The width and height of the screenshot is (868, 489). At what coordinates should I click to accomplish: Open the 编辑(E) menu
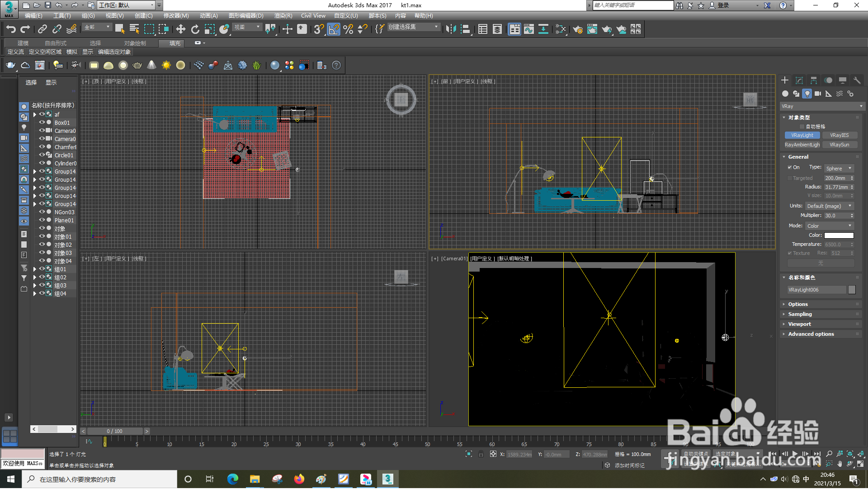(x=33, y=16)
